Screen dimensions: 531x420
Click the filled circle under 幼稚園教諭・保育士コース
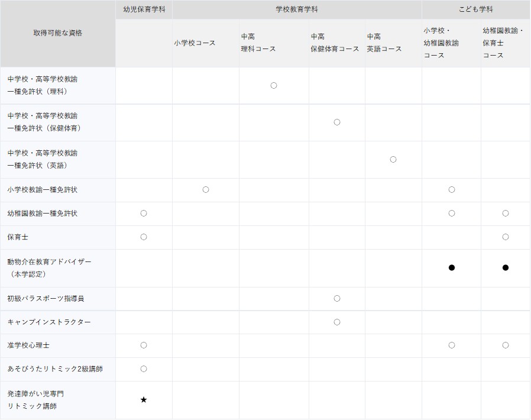(506, 268)
